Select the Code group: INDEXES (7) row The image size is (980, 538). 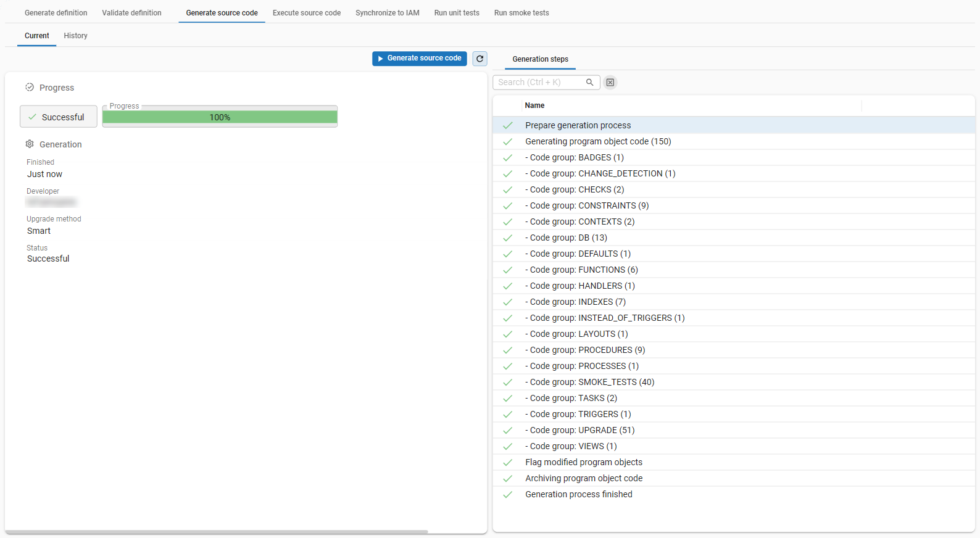tap(734, 302)
